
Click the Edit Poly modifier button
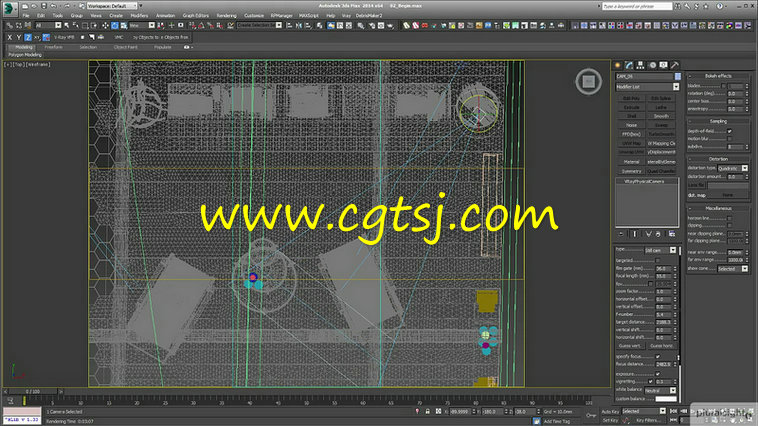pyautogui.click(x=631, y=98)
